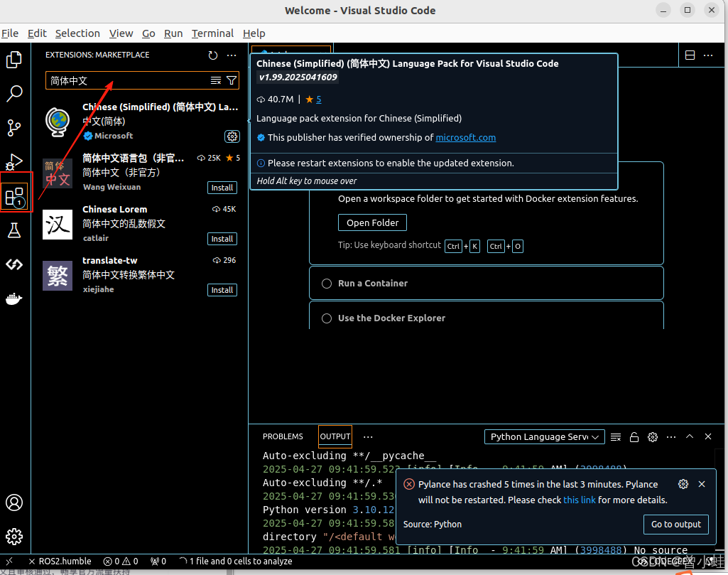Image resolution: width=728 pixels, height=575 pixels.
Task: Click the Open Folder button
Action: [x=372, y=222]
